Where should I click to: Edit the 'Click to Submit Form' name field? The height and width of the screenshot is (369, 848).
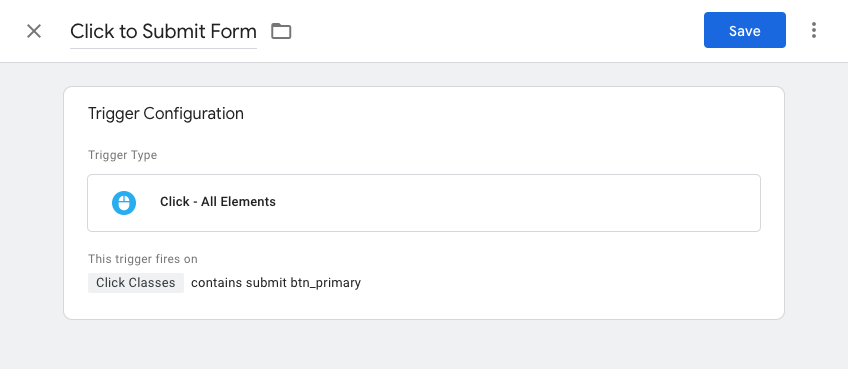[x=163, y=31]
